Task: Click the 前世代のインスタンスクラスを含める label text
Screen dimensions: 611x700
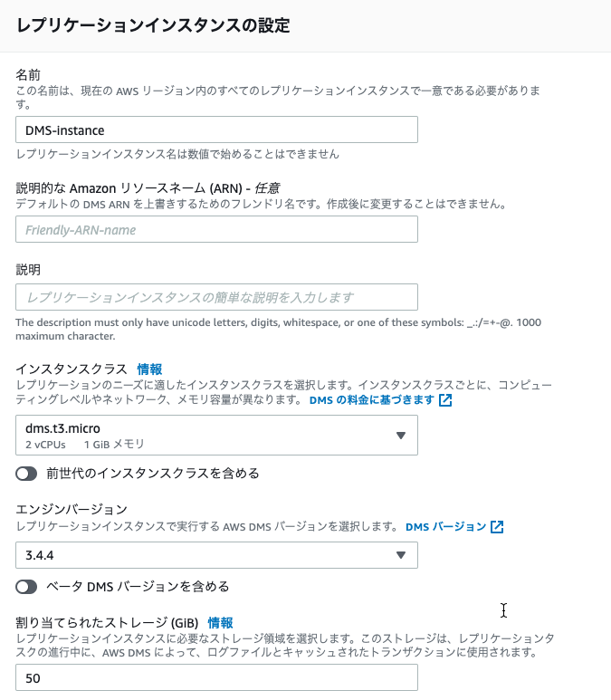Action: [x=153, y=474]
